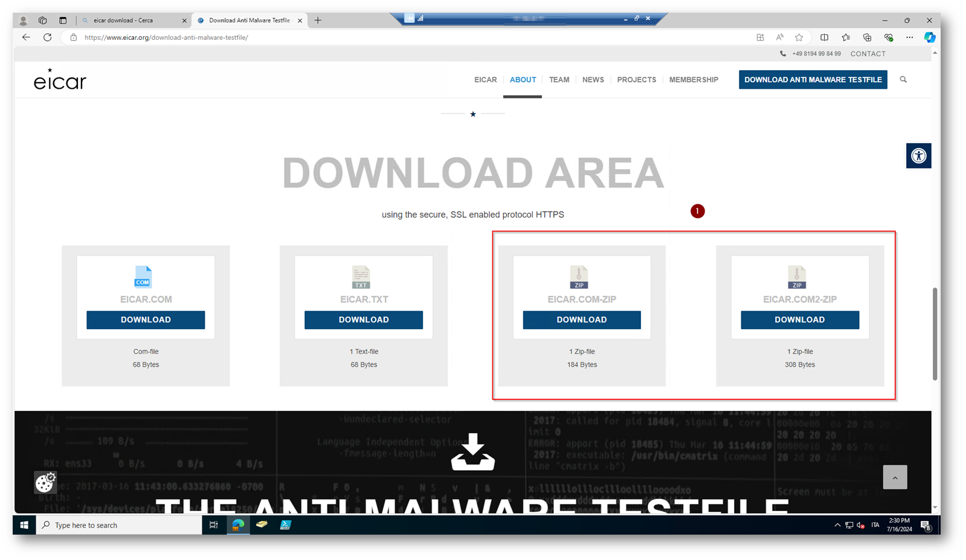Close the 'eicar download - Cerca' tab
966x560 pixels.
coord(184,21)
